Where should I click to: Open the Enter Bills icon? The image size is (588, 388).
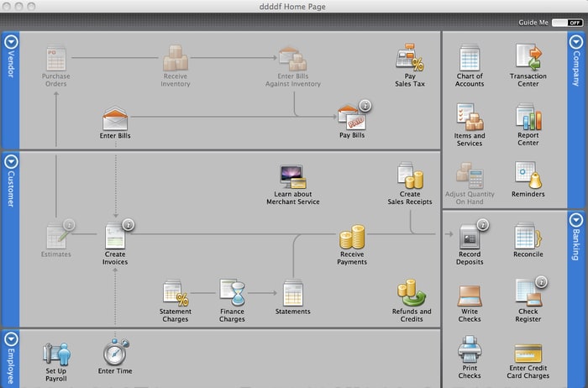click(115, 118)
